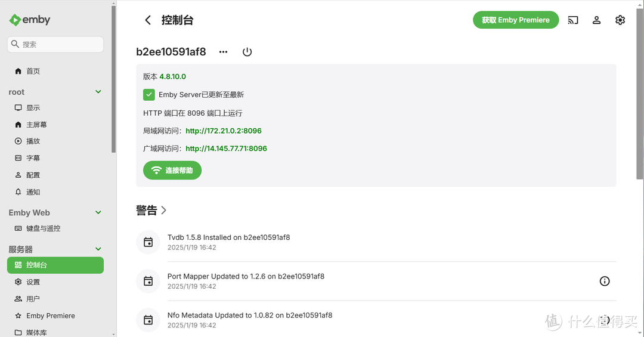This screenshot has height=337, width=644.
Task: Collapse the Emby Web section chevron
Action: tap(98, 212)
